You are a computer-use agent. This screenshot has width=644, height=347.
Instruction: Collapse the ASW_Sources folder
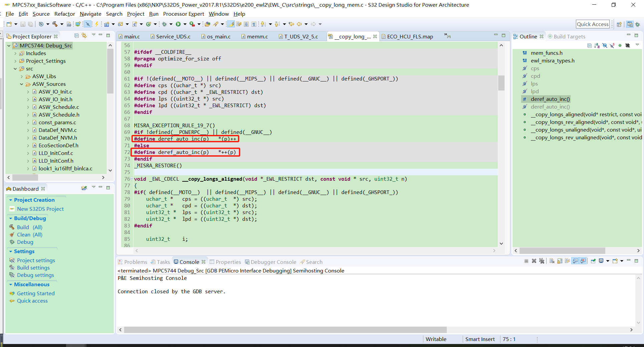21,84
